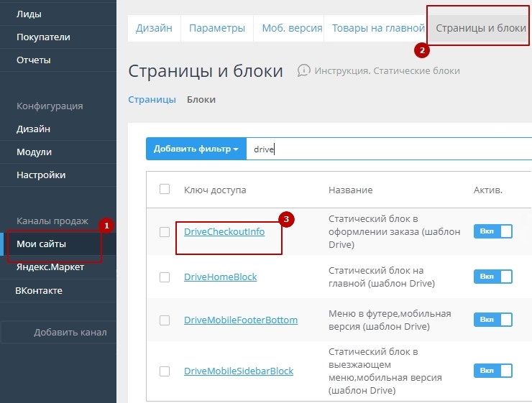Image resolution: width=532 pixels, height=403 pixels.
Task: Click the search field containing drive
Action: coord(389,149)
